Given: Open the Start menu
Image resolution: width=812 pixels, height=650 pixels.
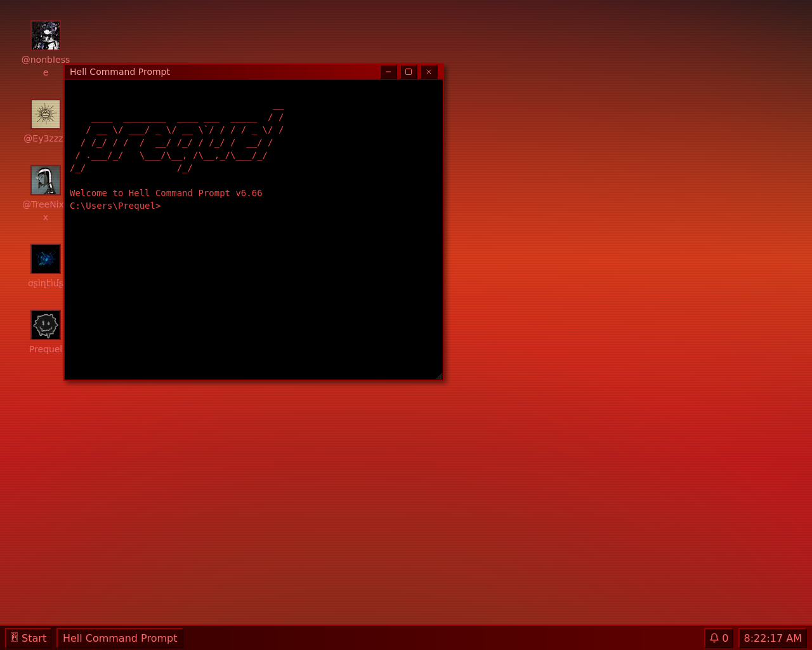Looking at the screenshot, I should 28,638.
